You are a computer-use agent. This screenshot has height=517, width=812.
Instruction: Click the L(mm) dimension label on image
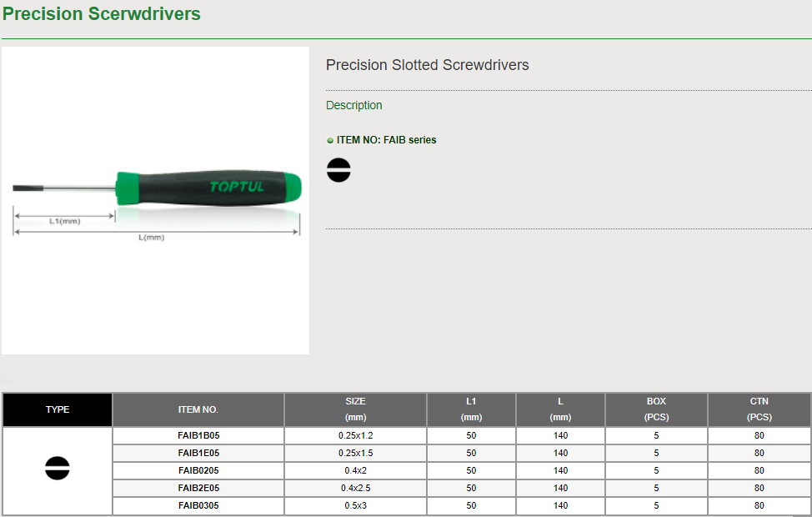point(151,238)
